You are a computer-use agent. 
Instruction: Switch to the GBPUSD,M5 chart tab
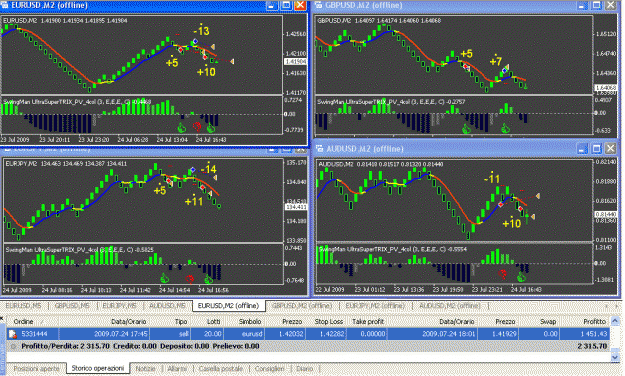pos(72,306)
